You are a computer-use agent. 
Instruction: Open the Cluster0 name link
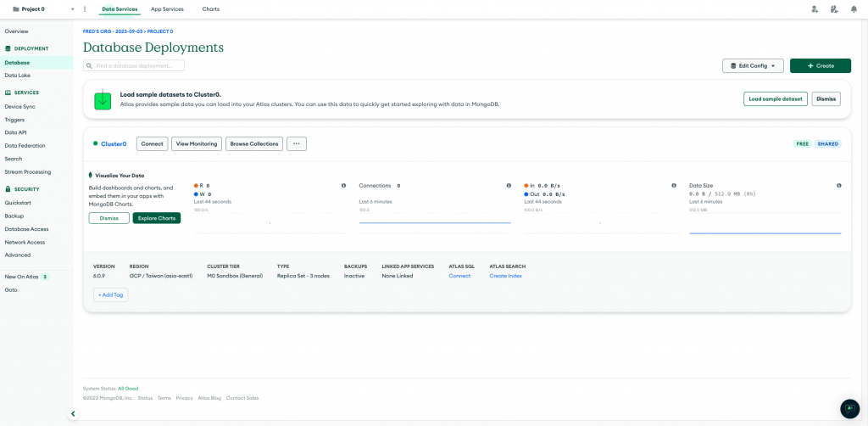114,143
